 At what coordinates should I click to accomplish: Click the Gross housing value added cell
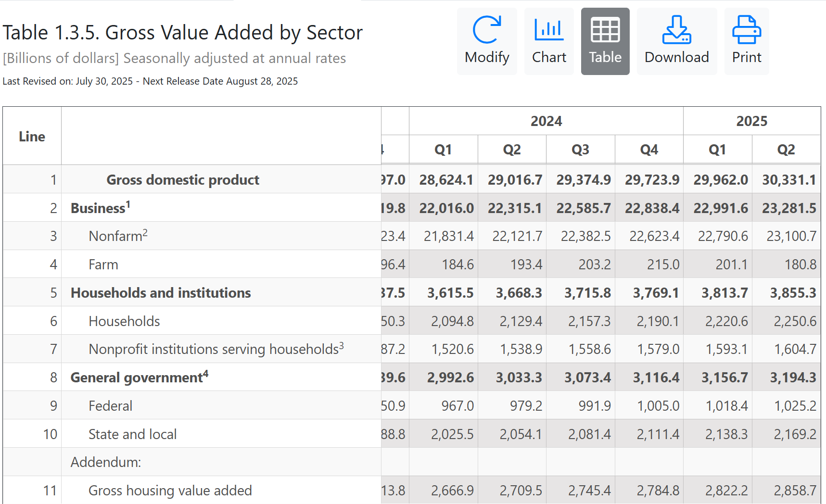pos(170,490)
